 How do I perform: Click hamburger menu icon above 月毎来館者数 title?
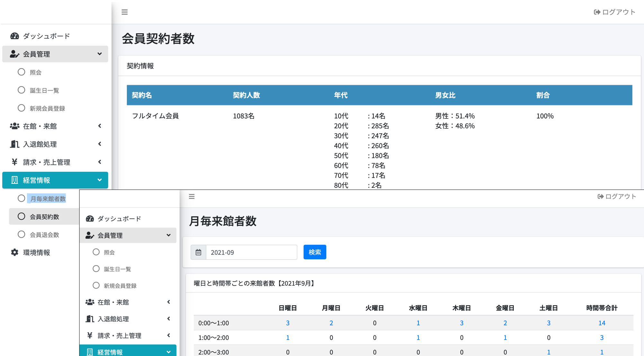point(192,196)
